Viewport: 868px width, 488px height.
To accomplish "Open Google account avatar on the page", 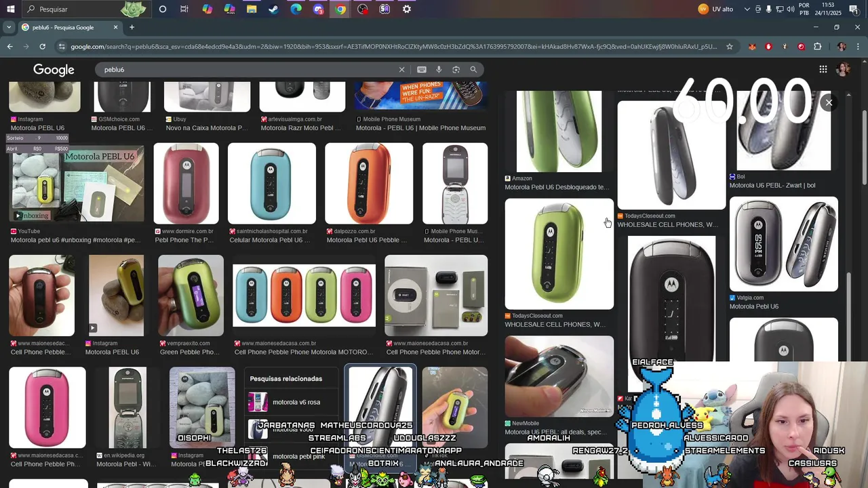I will pyautogui.click(x=843, y=69).
